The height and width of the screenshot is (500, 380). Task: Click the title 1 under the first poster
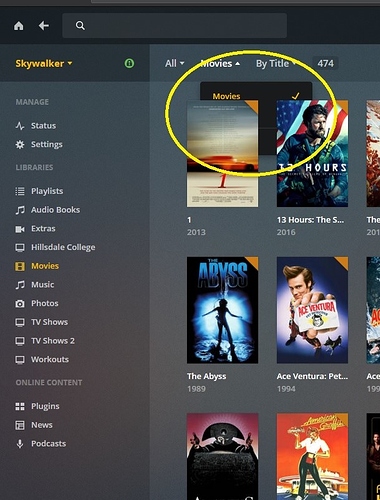coord(189,220)
